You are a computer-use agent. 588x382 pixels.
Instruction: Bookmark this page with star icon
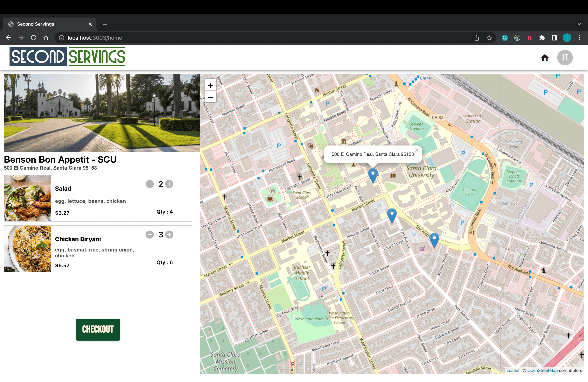click(489, 38)
